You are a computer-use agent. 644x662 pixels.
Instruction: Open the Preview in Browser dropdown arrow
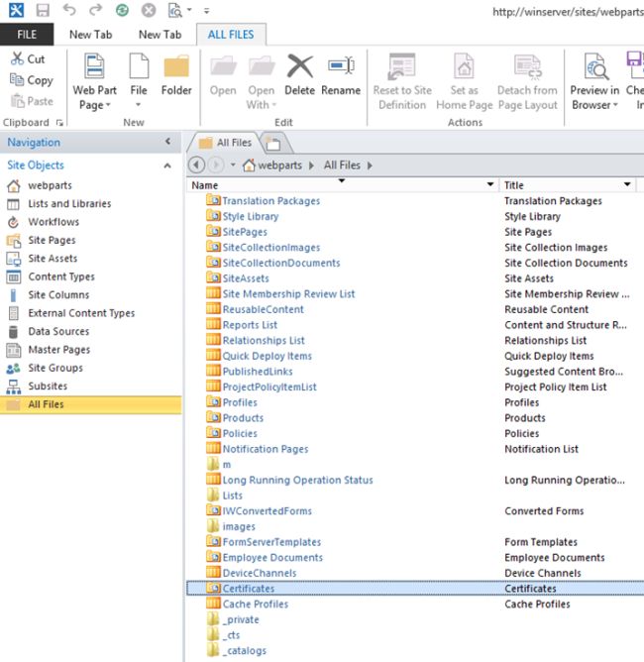click(x=615, y=105)
